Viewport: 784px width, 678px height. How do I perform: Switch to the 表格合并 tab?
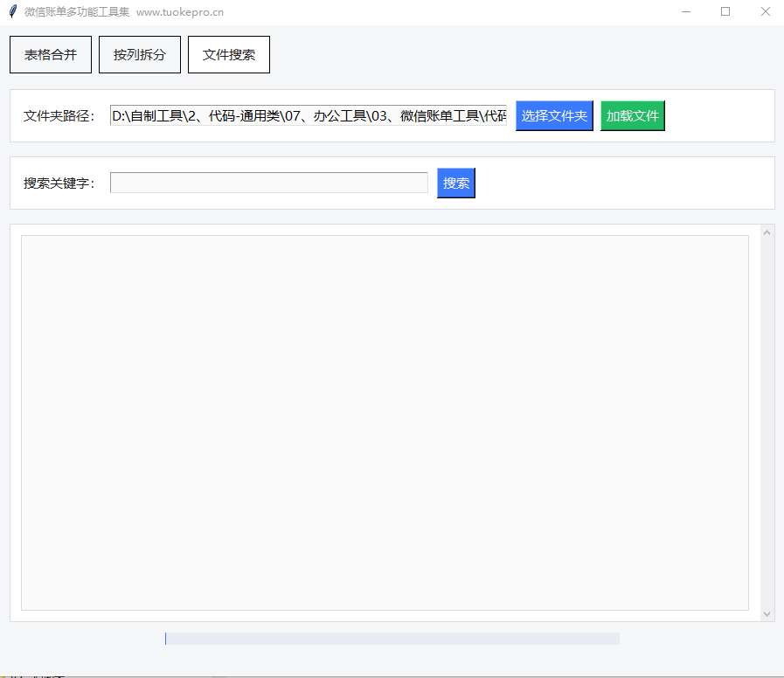(51, 55)
